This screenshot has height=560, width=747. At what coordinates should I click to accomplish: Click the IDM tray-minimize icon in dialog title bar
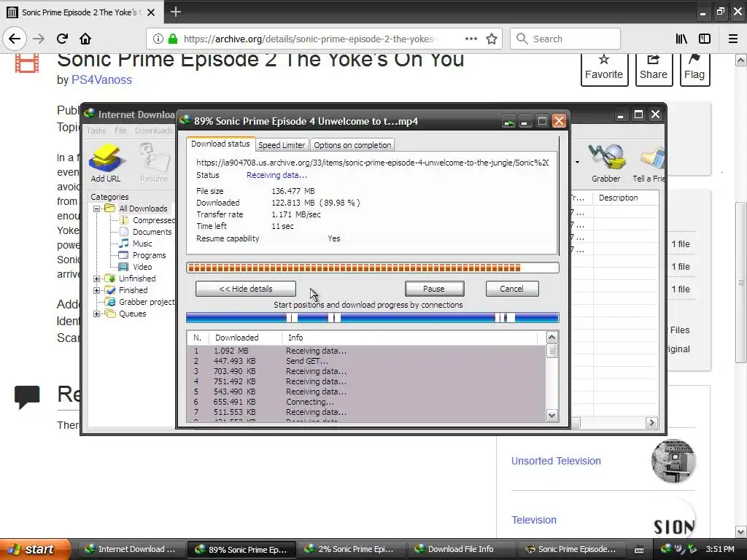(x=508, y=122)
